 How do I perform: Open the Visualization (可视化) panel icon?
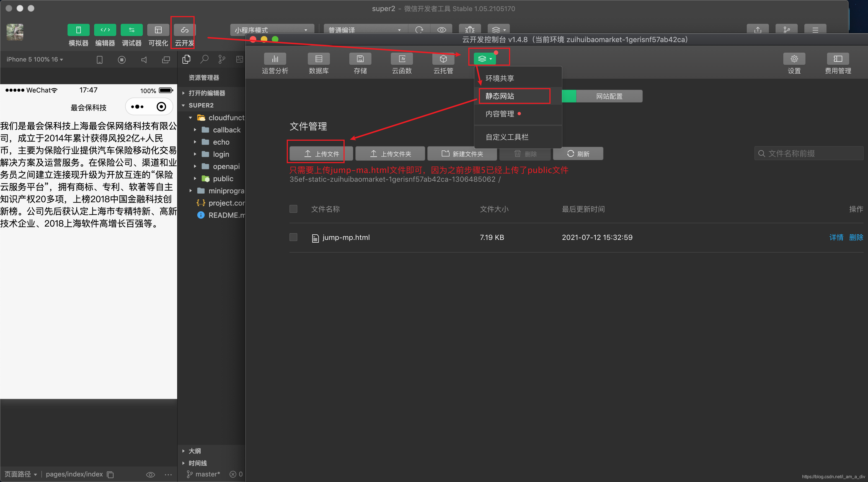click(158, 30)
